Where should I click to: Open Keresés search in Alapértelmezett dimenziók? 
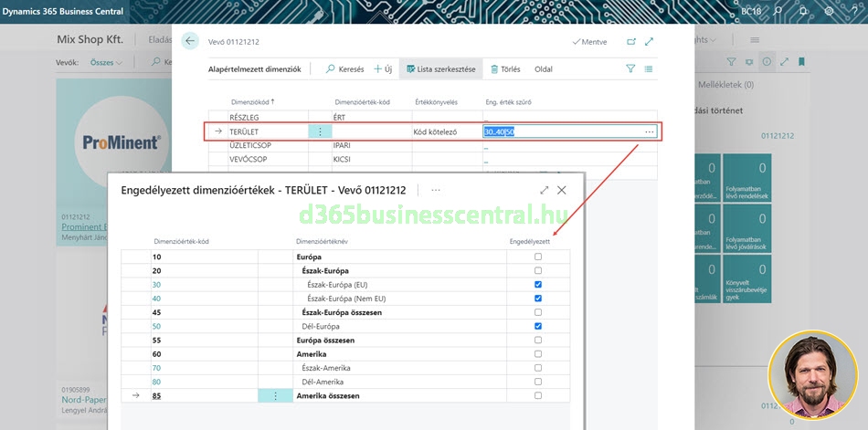[x=344, y=69]
